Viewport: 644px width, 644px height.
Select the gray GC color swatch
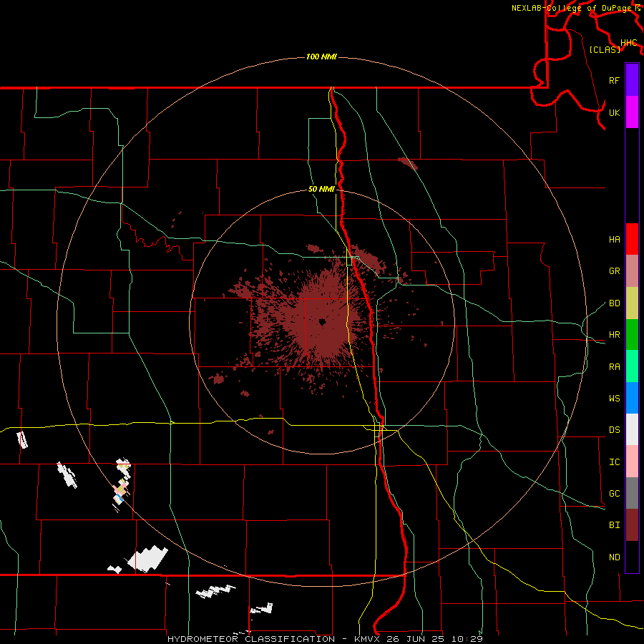click(632, 493)
